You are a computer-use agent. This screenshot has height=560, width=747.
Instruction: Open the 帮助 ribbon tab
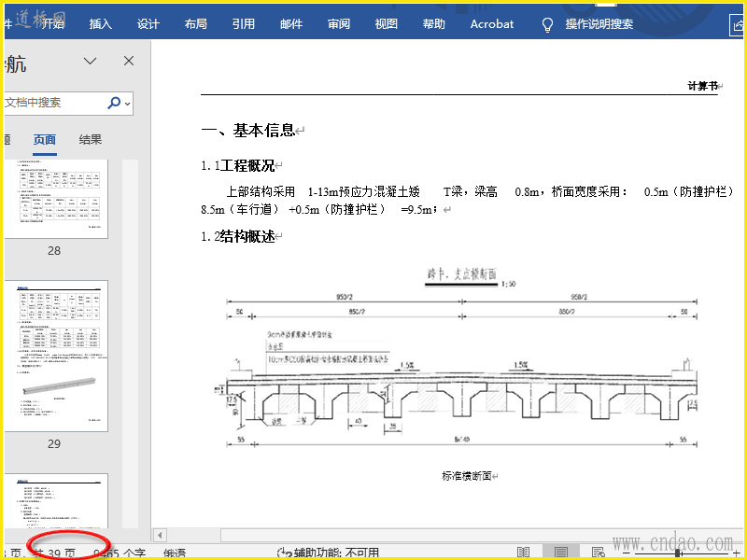434,24
